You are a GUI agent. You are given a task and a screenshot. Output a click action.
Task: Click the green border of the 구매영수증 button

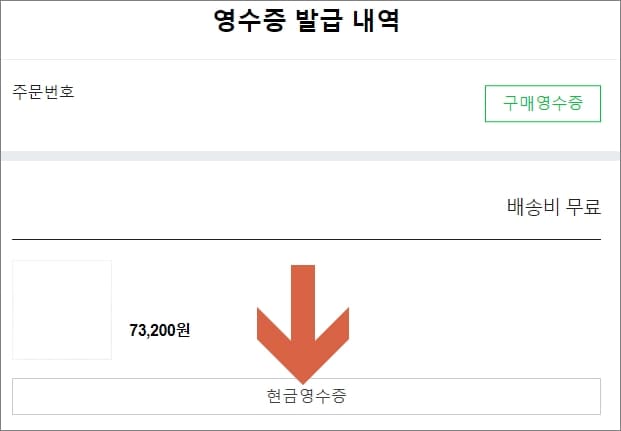click(x=543, y=85)
